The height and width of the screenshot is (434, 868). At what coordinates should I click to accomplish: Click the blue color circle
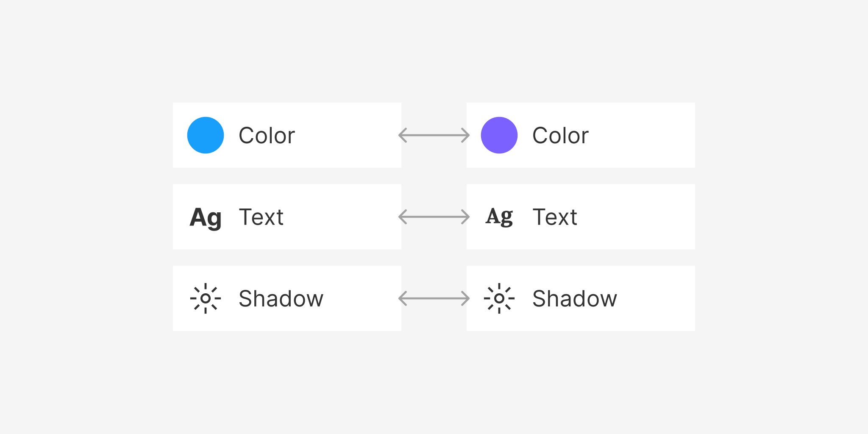206,135
